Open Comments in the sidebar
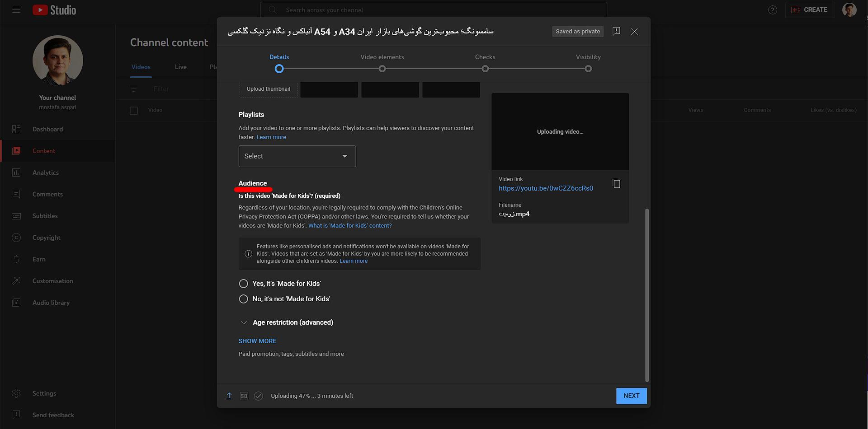 click(x=57, y=194)
